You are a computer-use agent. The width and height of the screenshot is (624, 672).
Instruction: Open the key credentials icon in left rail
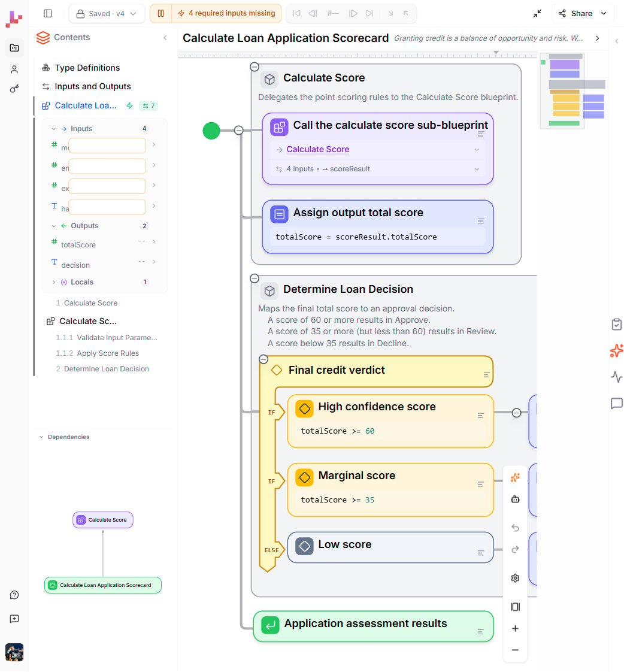coord(14,89)
